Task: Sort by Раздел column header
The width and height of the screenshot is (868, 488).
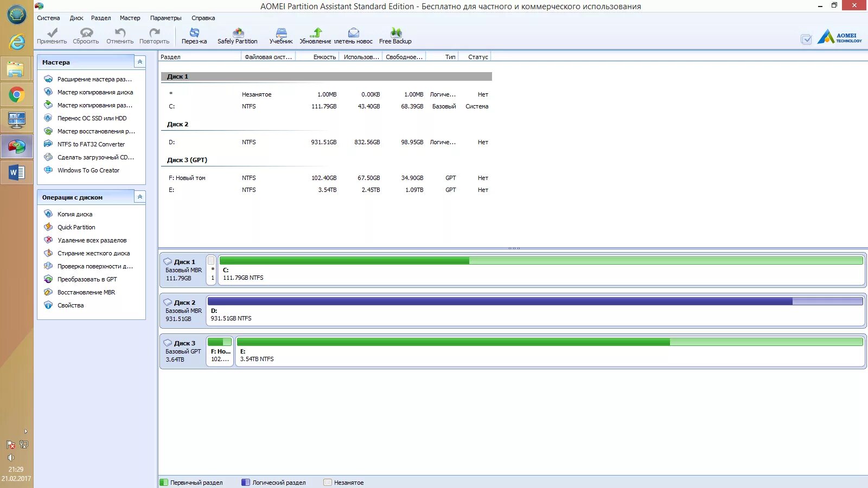Action: point(200,56)
